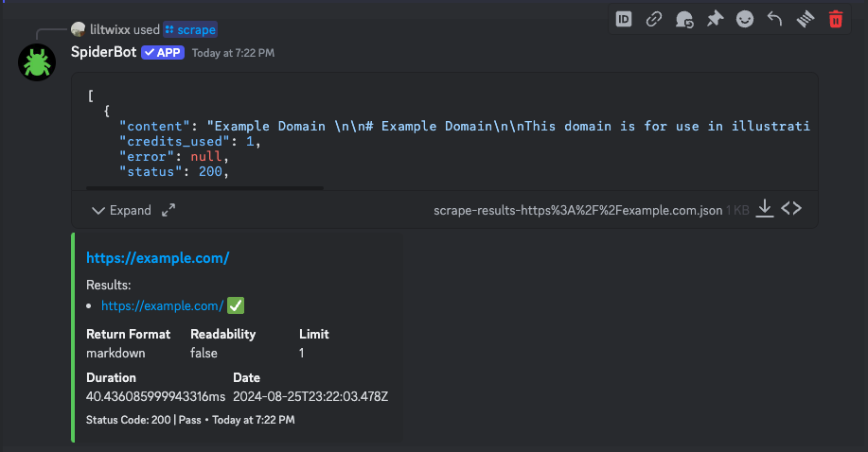Viewport: 868px width, 452px height.
Task: Click the 1 KB file size label
Action: [x=737, y=211]
